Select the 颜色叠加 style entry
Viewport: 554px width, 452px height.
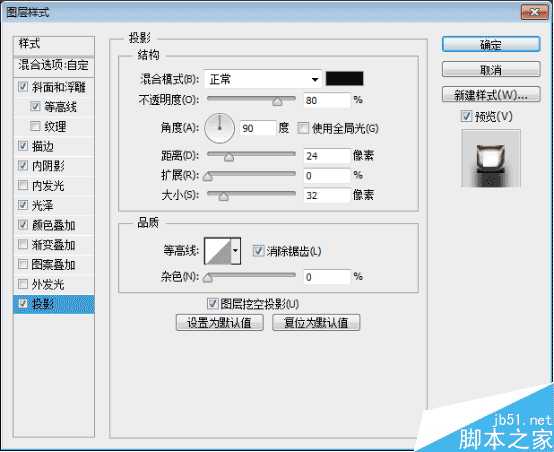click(x=53, y=225)
